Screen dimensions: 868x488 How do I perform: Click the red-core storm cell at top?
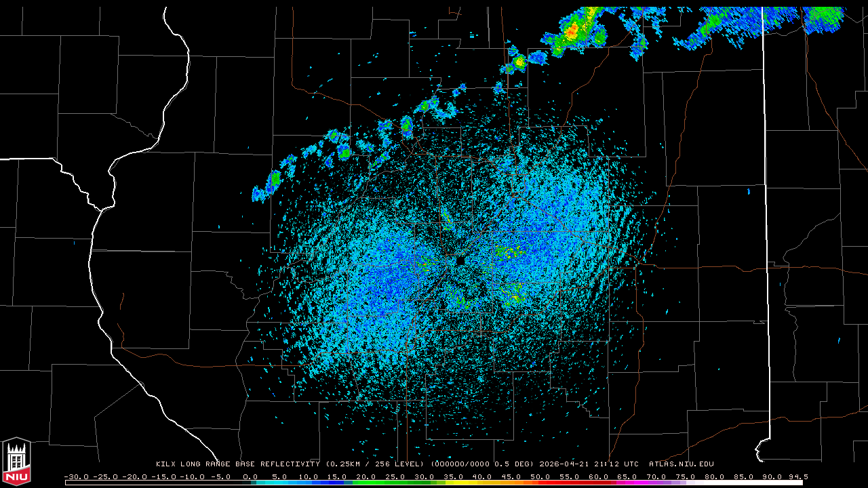tap(572, 30)
